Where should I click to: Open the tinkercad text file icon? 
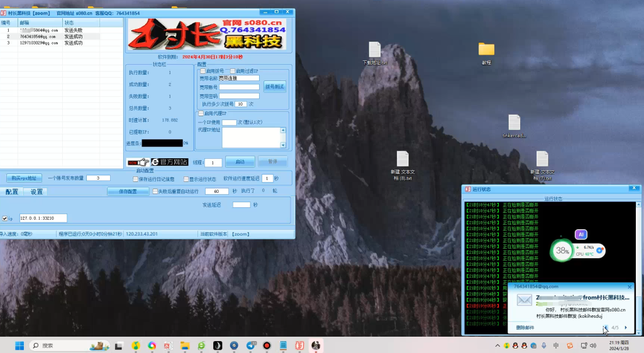[514, 122]
